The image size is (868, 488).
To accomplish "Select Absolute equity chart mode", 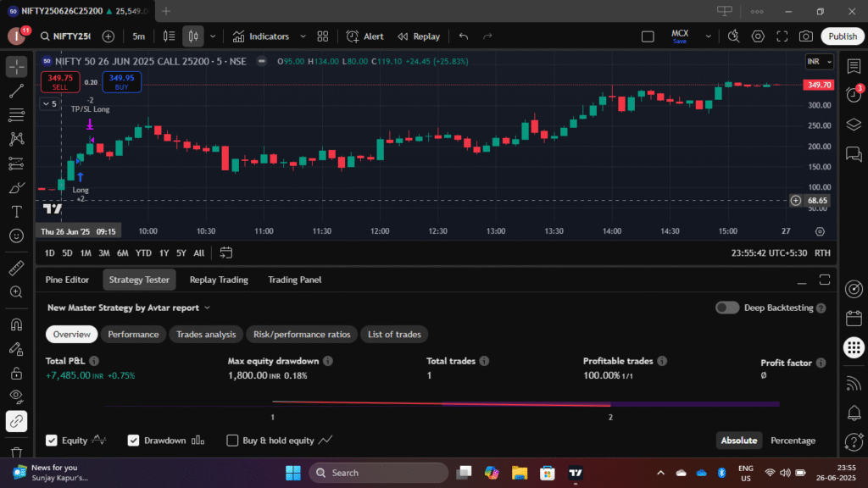I will click(738, 441).
